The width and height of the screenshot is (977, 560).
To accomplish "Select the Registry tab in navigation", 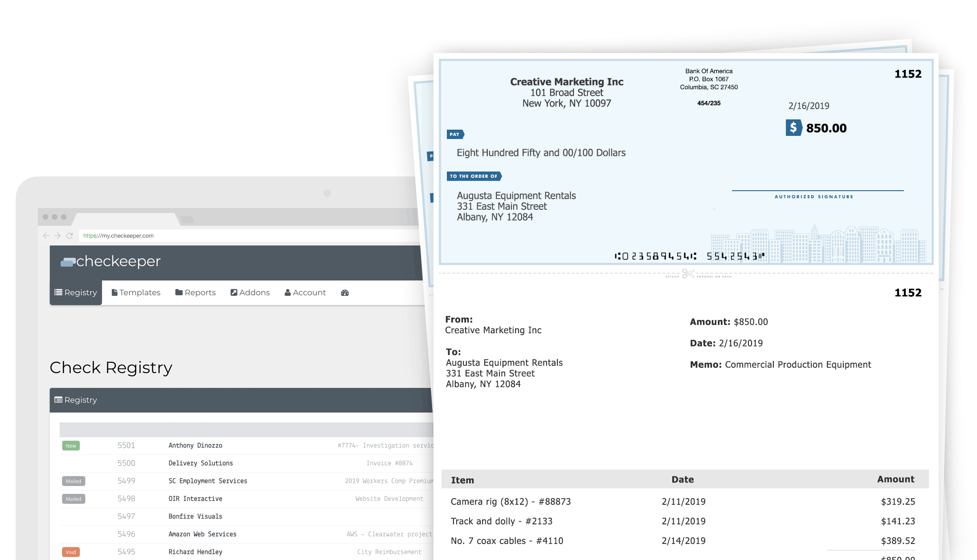I will point(76,292).
